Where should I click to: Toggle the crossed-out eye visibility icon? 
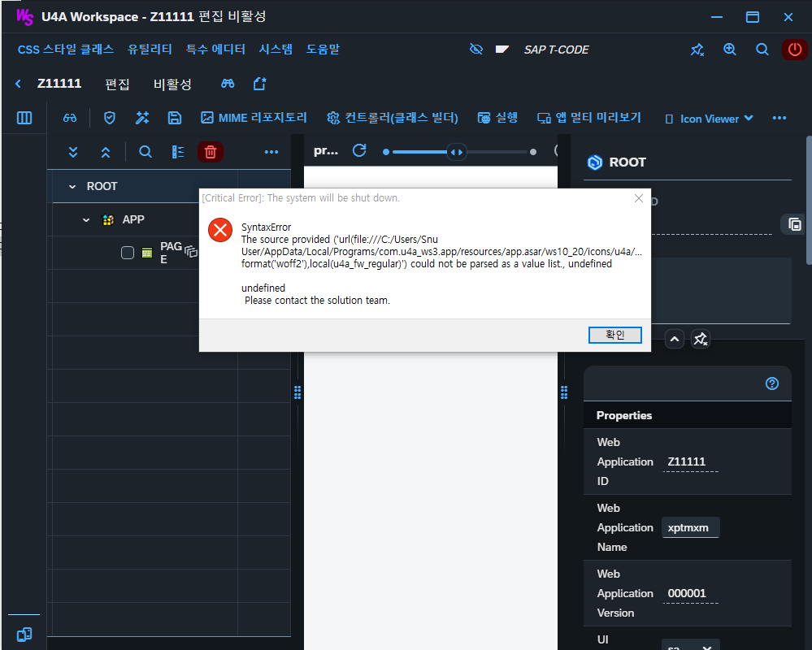[476, 50]
